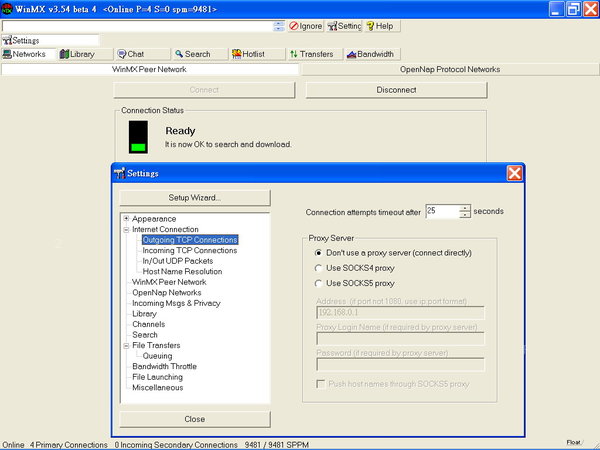
Task: Click the Proxy Login Name field
Action: pos(400,339)
